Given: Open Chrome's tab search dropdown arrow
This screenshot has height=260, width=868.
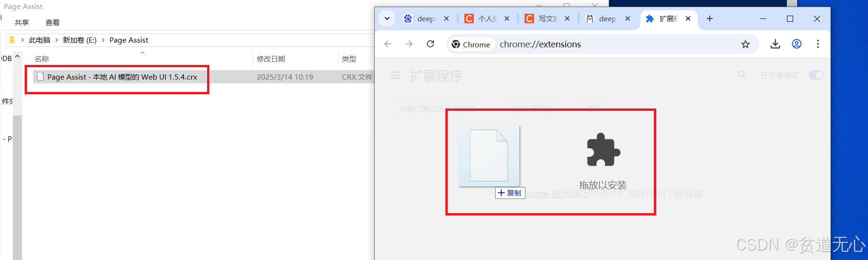Looking at the screenshot, I should pyautogui.click(x=387, y=18).
